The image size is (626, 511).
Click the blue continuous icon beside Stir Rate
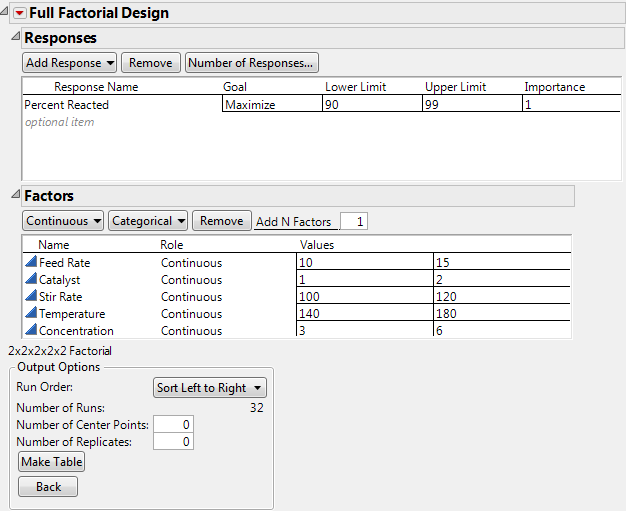pos(29,297)
